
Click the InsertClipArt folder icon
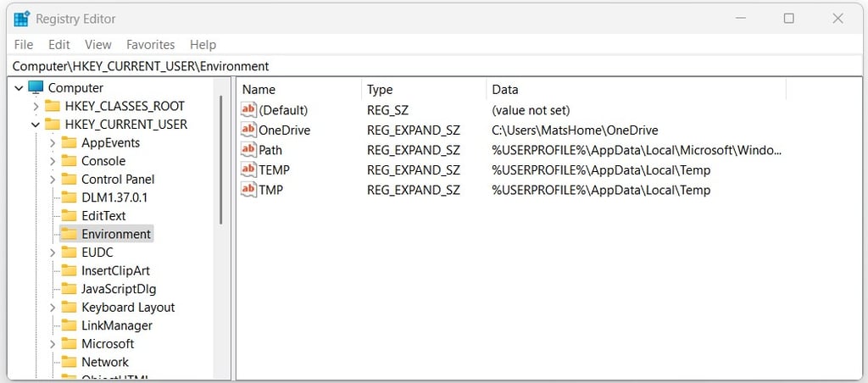click(69, 270)
